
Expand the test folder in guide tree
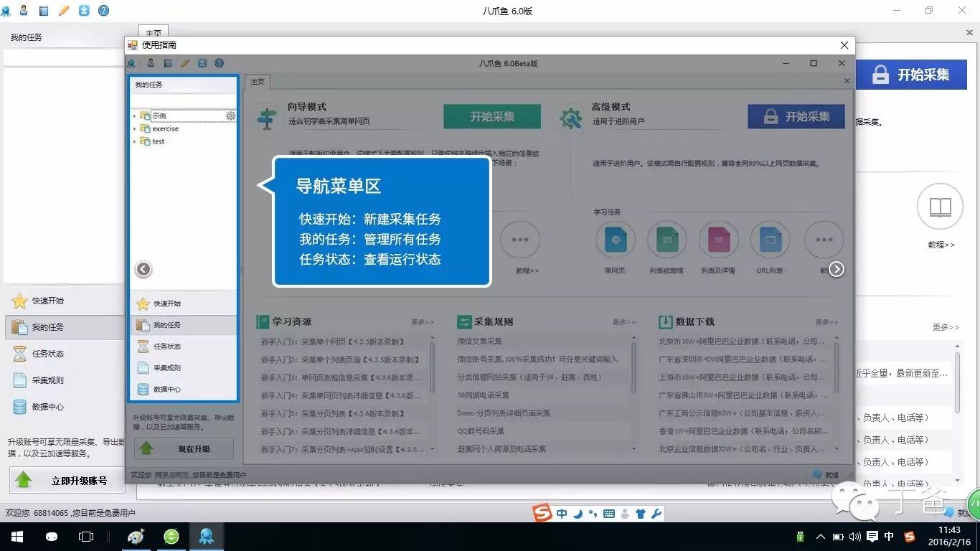click(x=134, y=142)
